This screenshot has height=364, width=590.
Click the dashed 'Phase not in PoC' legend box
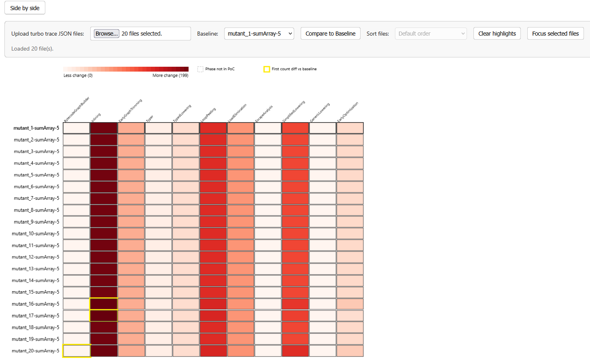200,69
